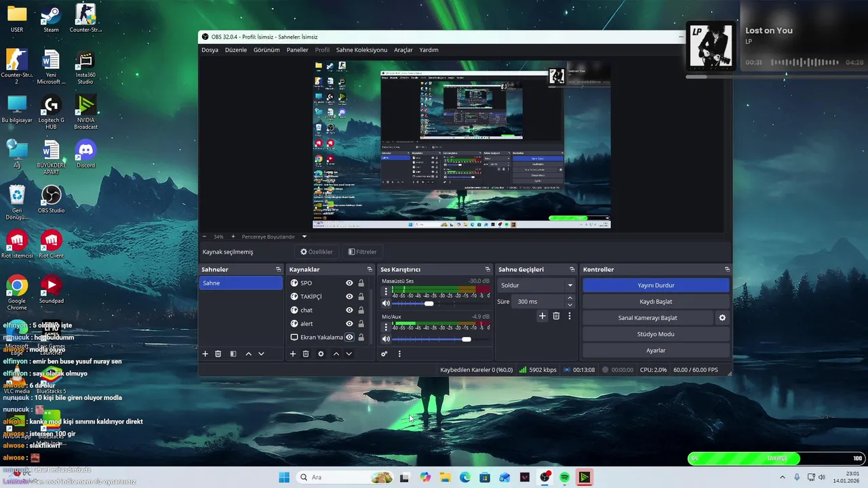Hide the SPO source
The image size is (868, 488).
[x=349, y=283]
